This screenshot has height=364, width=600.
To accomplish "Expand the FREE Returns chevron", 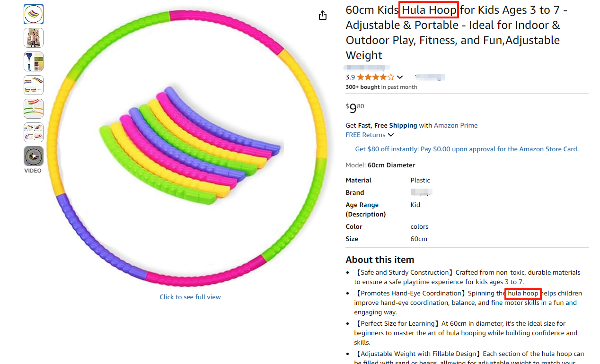I will pyautogui.click(x=391, y=135).
